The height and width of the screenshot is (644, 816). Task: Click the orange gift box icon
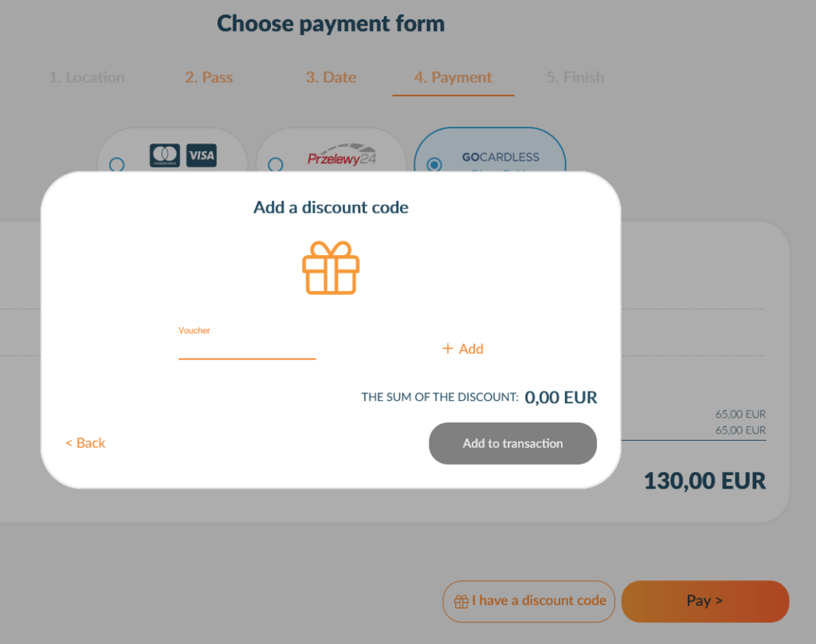(331, 268)
